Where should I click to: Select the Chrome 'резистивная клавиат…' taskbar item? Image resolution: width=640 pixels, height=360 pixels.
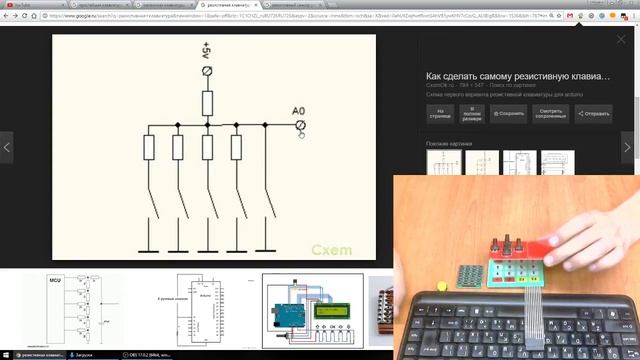coord(39,355)
